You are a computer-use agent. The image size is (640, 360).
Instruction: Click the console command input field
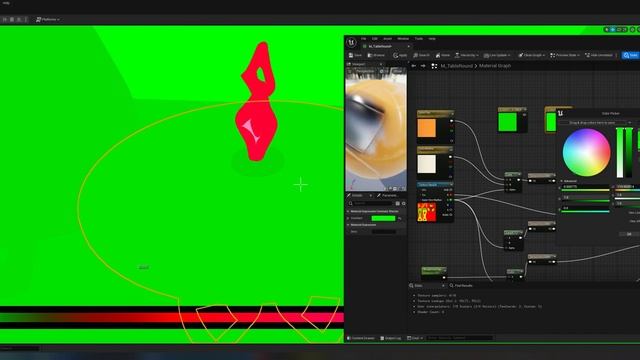(x=459, y=338)
